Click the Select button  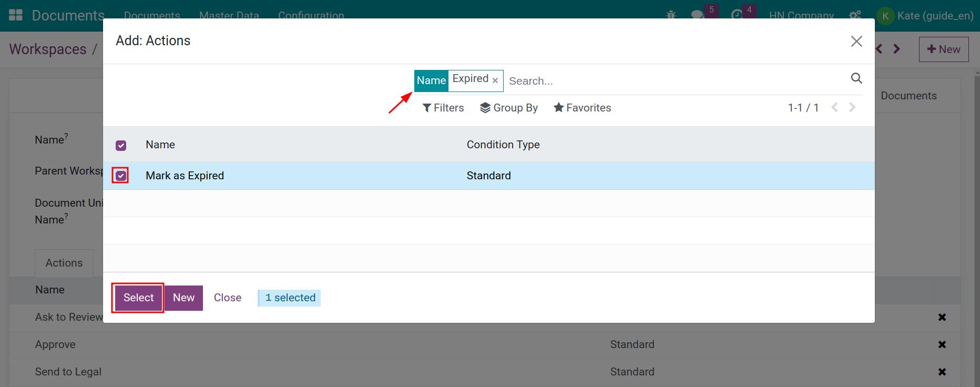point(139,298)
